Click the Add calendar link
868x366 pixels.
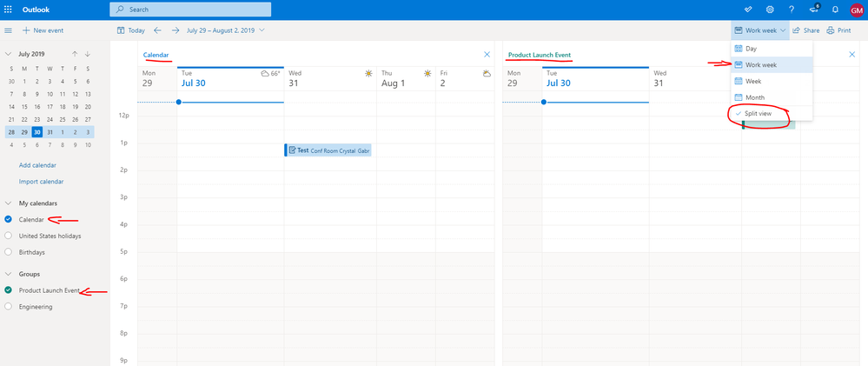pos(37,165)
